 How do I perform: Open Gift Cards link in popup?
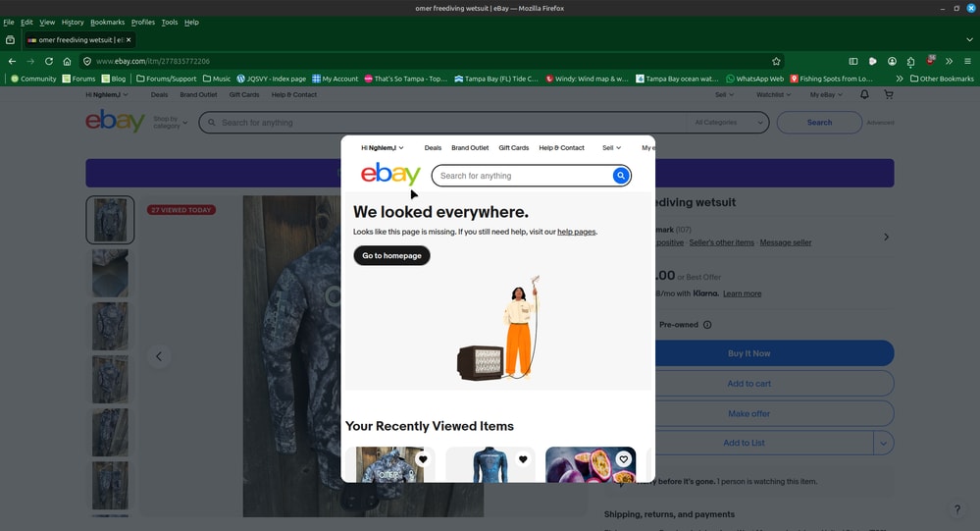(514, 148)
